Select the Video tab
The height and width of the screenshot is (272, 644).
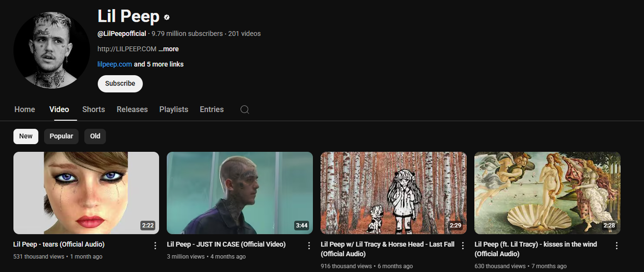pos(59,109)
